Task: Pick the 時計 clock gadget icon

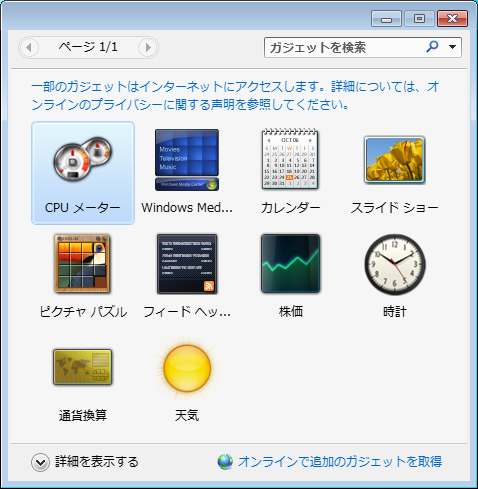Action: coord(395,264)
